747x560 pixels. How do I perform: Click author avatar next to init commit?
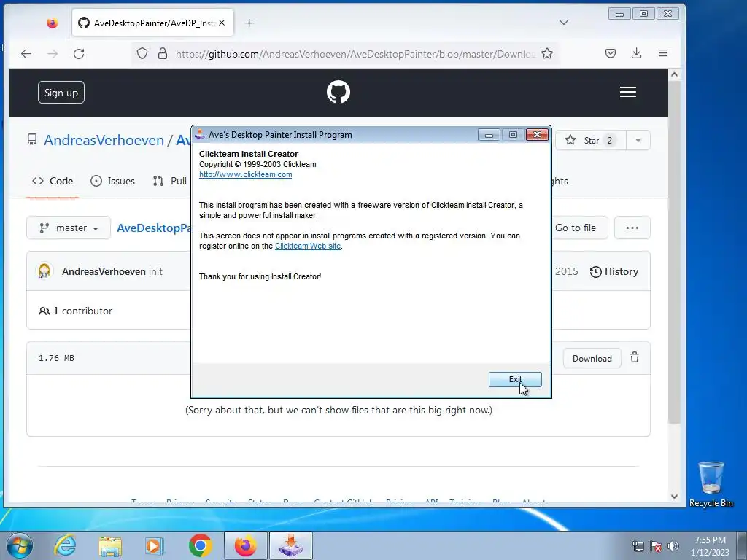click(44, 271)
